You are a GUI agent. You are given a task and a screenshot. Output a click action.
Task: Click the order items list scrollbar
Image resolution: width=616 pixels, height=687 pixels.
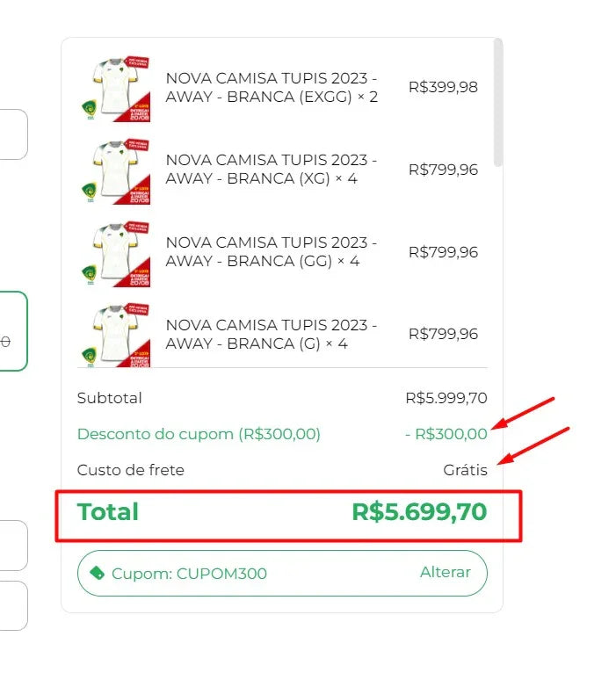[498, 104]
